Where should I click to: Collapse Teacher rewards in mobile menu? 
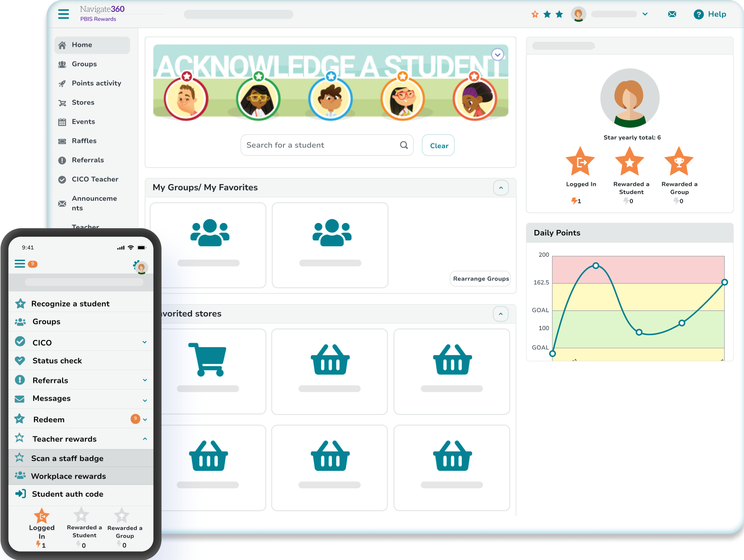tap(145, 439)
